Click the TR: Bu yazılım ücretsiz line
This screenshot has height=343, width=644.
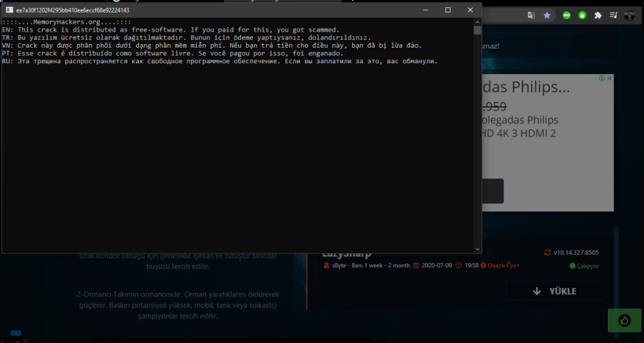pyautogui.click(x=187, y=37)
